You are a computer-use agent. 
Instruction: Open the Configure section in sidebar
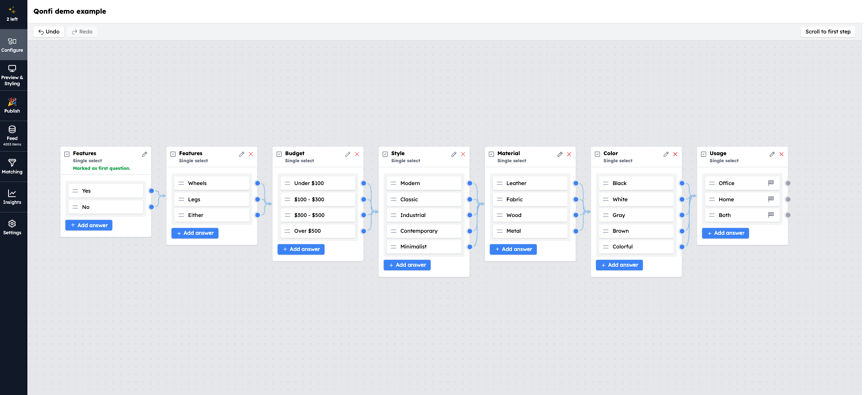(x=12, y=45)
